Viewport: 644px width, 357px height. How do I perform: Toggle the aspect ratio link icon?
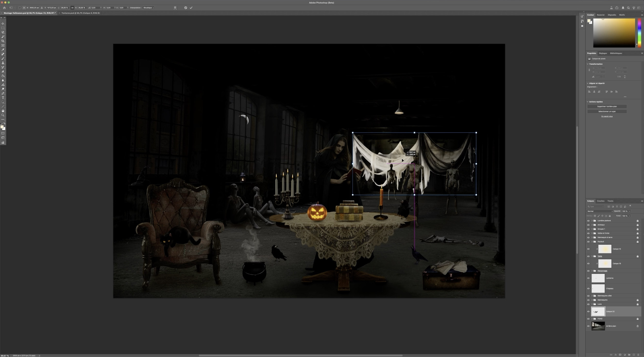[72, 8]
